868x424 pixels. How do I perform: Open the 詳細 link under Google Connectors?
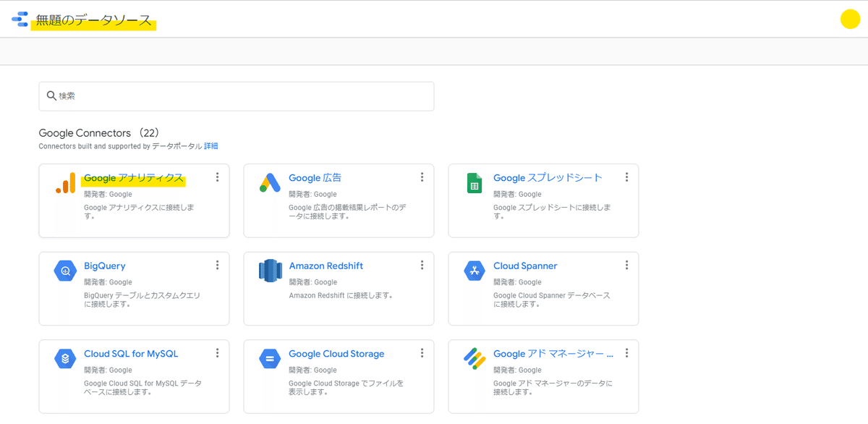[210, 146]
